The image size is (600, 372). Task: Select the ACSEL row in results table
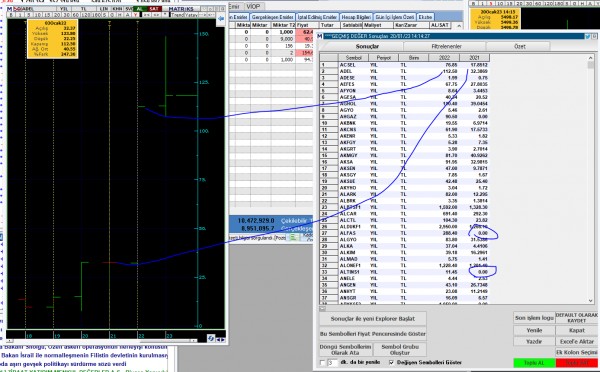[404, 65]
